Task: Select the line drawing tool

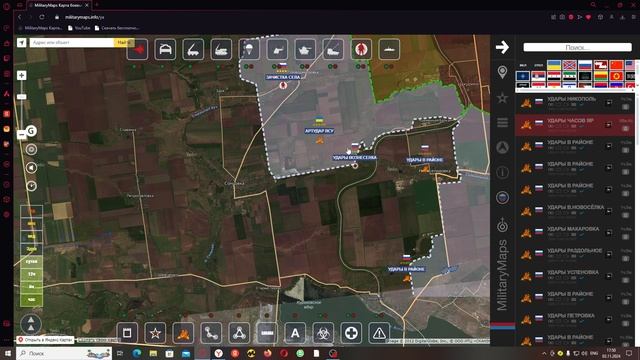Action: pos(267,333)
